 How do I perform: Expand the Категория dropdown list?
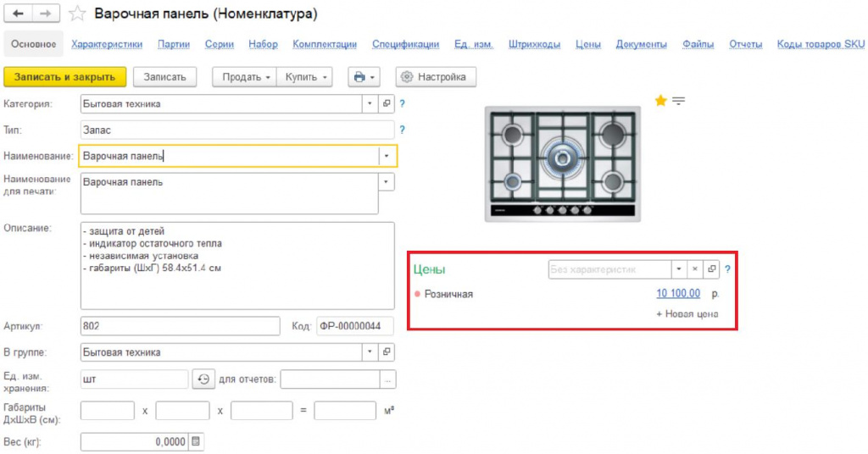click(x=370, y=103)
